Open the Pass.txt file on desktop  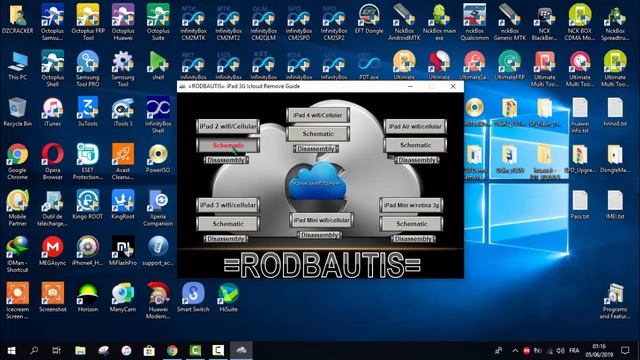pos(580,205)
